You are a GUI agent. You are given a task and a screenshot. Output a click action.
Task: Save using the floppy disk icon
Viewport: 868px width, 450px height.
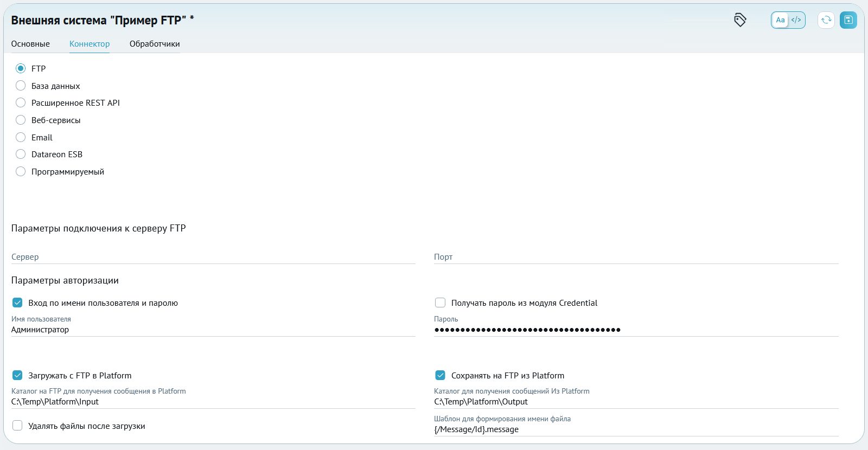(848, 20)
